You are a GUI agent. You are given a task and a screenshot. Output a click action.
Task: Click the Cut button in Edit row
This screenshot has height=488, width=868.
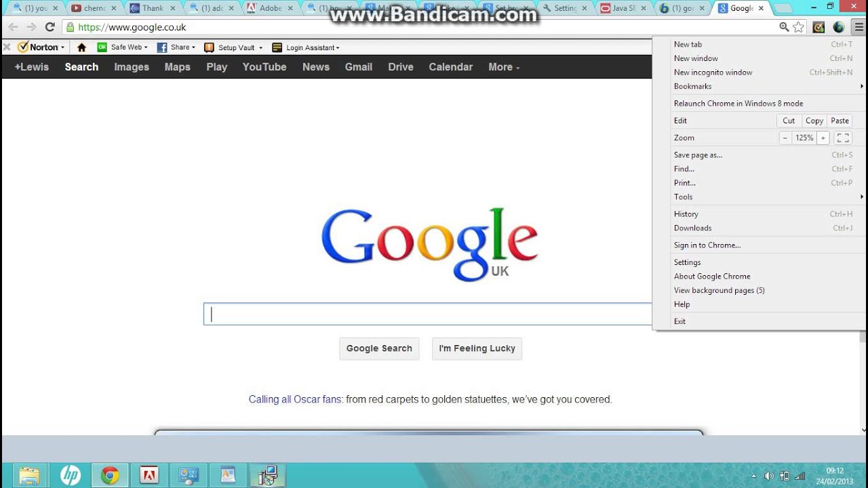pyautogui.click(x=789, y=121)
